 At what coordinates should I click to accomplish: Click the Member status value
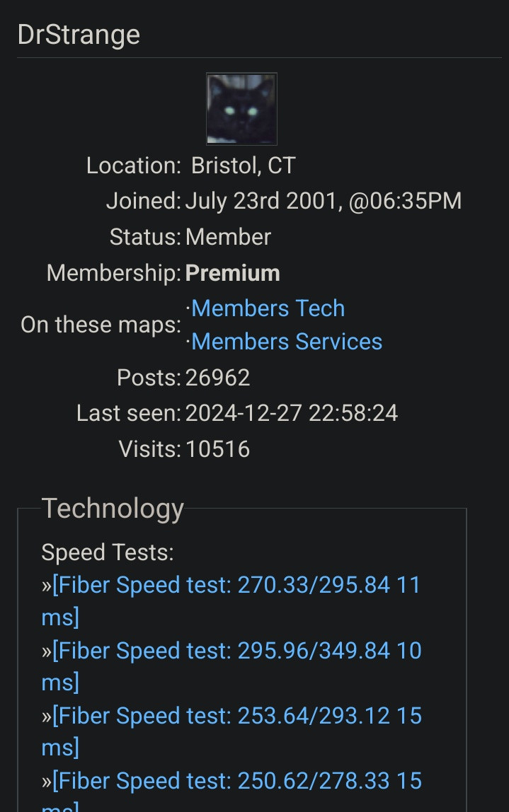coord(228,237)
